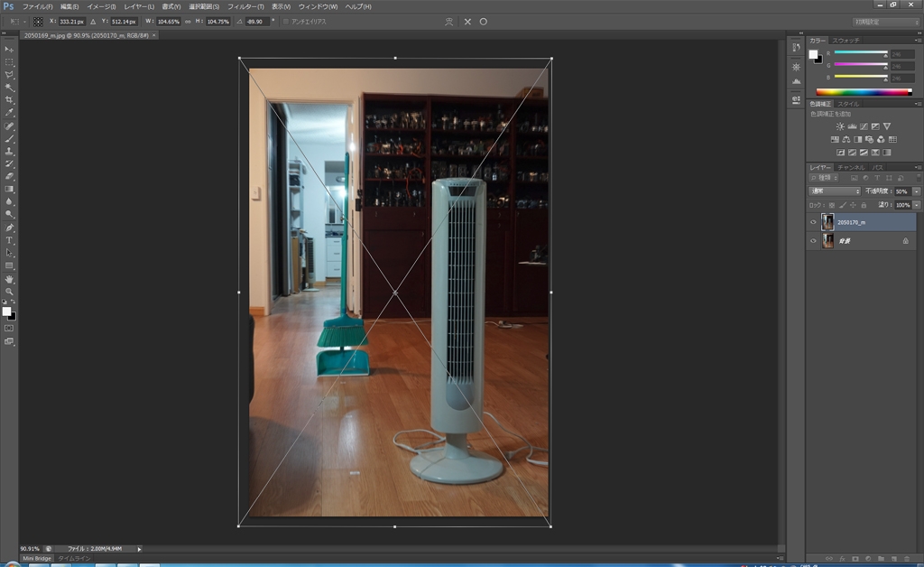
Task: Select the Dodge tool
Action: [9, 214]
